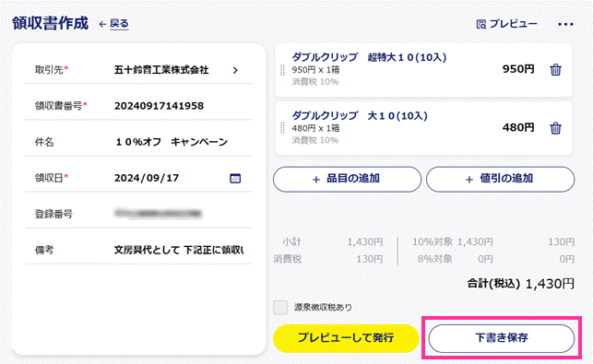Click the 小計 1,430円 value
Viewport: 593px width, 364px height.
point(365,241)
